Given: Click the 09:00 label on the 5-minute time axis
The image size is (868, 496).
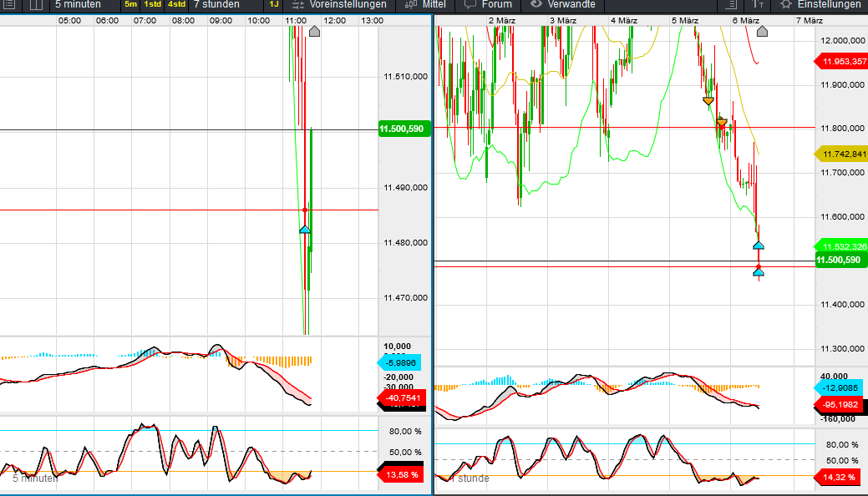Looking at the screenshot, I should point(221,21).
